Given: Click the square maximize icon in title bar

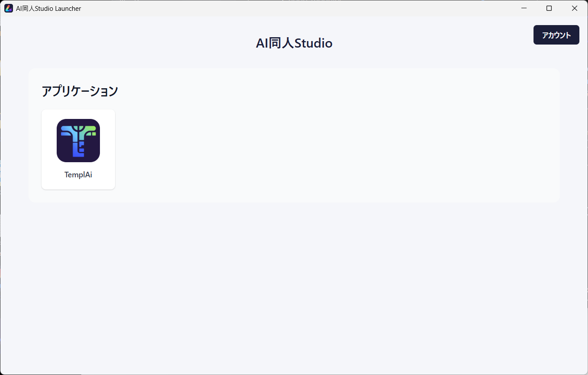Looking at the screenshot, I should pos(549,8).
